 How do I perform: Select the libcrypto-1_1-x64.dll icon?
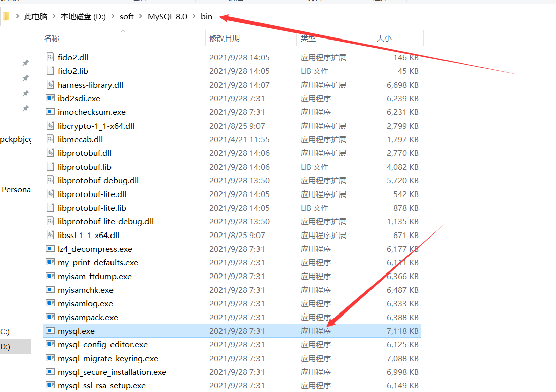(x=50, y=126)
